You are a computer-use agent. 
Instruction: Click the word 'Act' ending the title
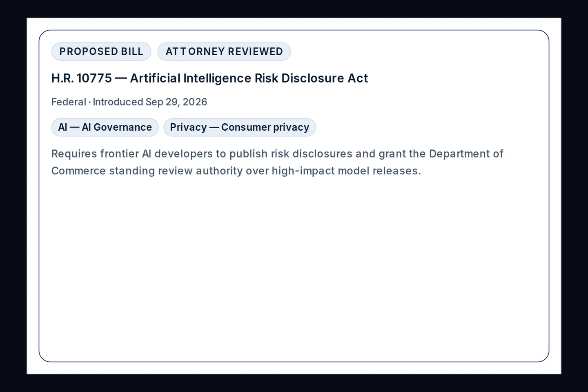pyautogui.click(x=358, y=78)
